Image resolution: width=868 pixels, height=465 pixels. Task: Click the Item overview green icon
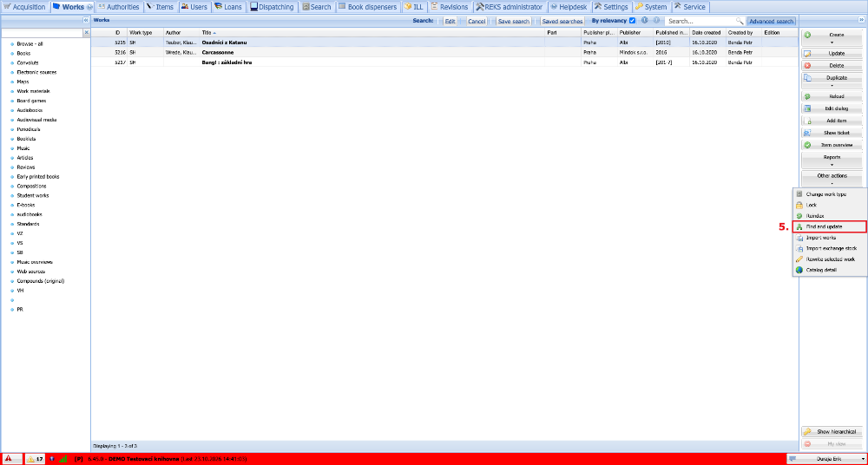pos(807,145)
